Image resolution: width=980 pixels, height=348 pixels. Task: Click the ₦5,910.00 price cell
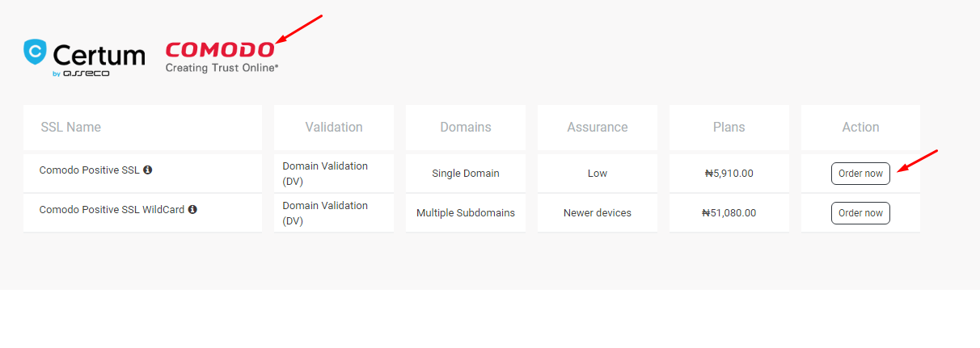tap(729, 173)
